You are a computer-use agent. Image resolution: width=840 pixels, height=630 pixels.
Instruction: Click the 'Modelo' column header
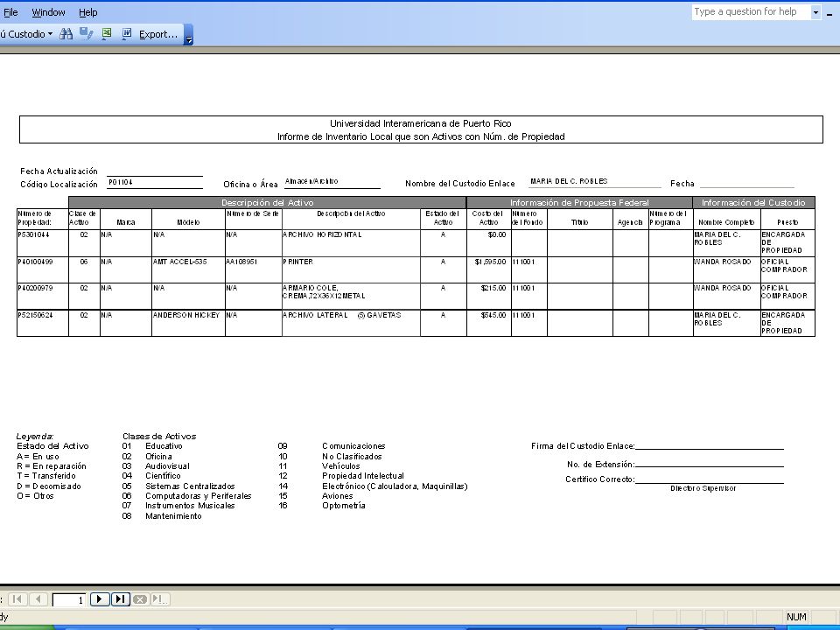[x=188, y=222]
